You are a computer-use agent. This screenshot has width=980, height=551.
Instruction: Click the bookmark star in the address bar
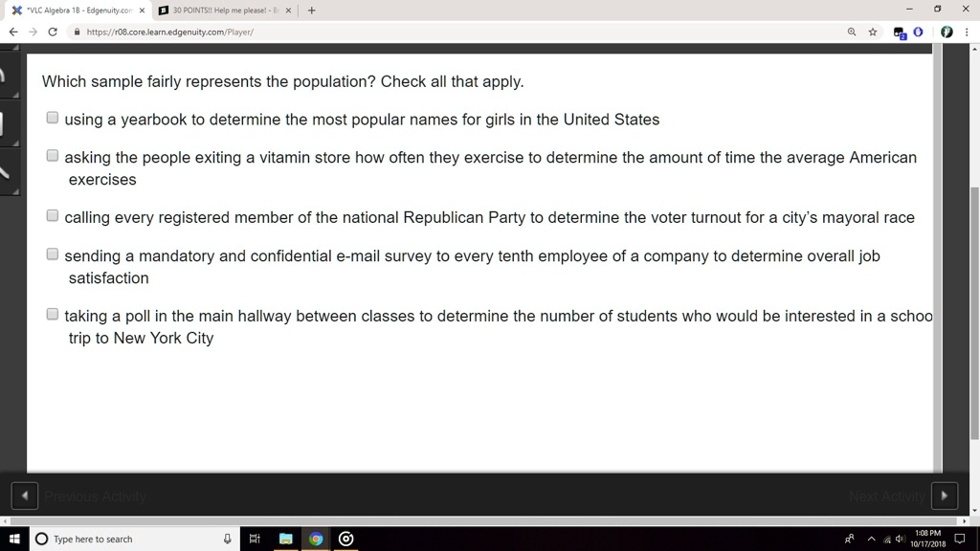[872, 32]
